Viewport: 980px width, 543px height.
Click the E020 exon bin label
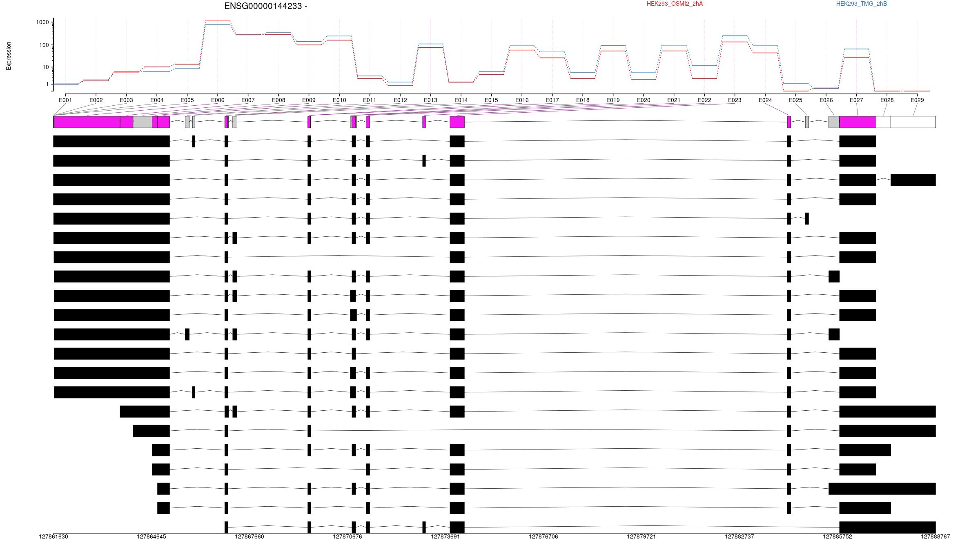[644, 100]
